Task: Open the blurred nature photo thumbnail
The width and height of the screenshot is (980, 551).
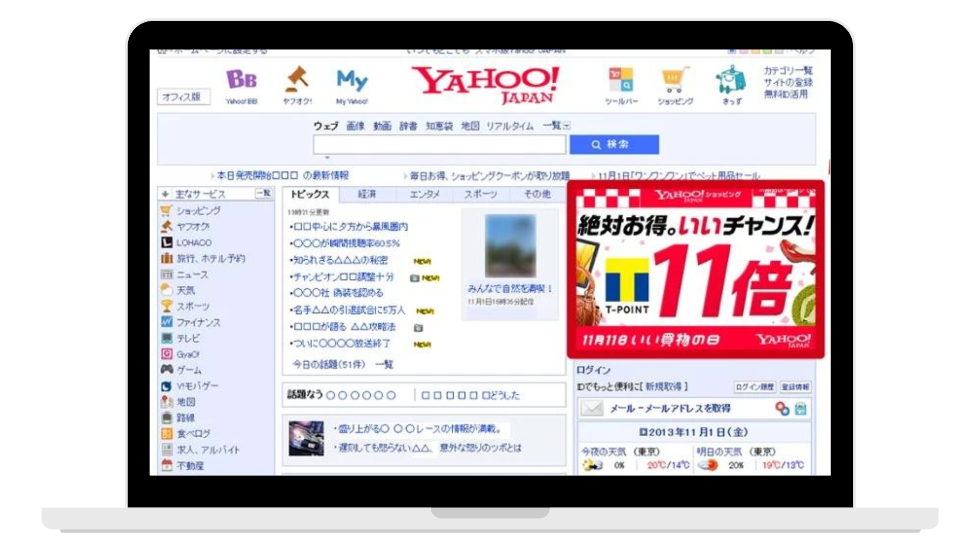Action: click(x=510, y=246)
